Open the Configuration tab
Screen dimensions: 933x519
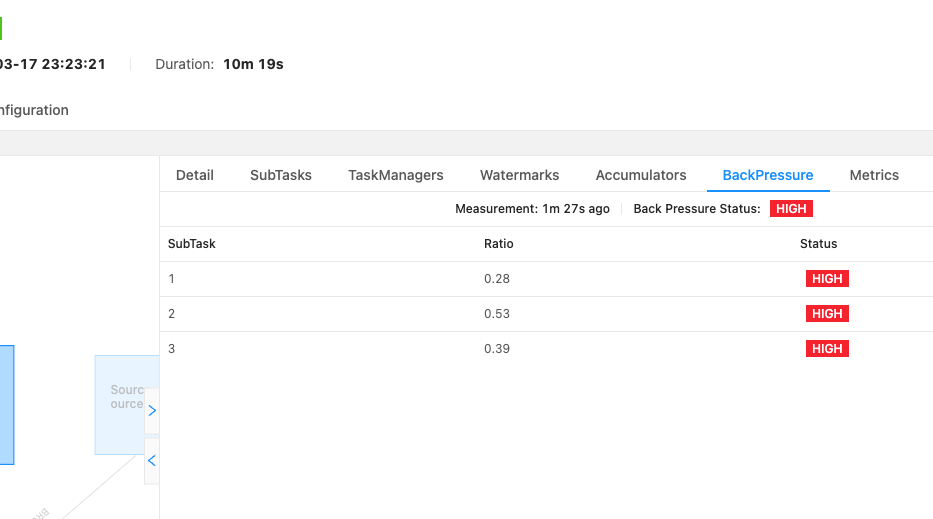34,110
